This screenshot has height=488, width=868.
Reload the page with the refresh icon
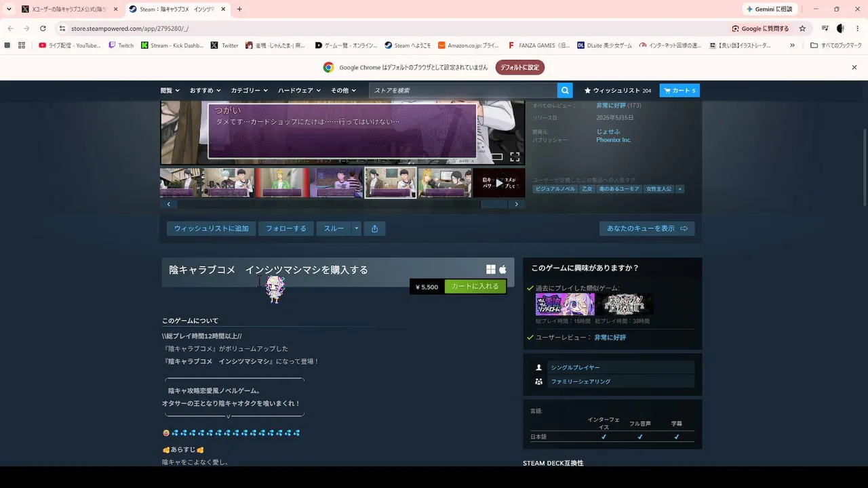[x=43, y=28]
